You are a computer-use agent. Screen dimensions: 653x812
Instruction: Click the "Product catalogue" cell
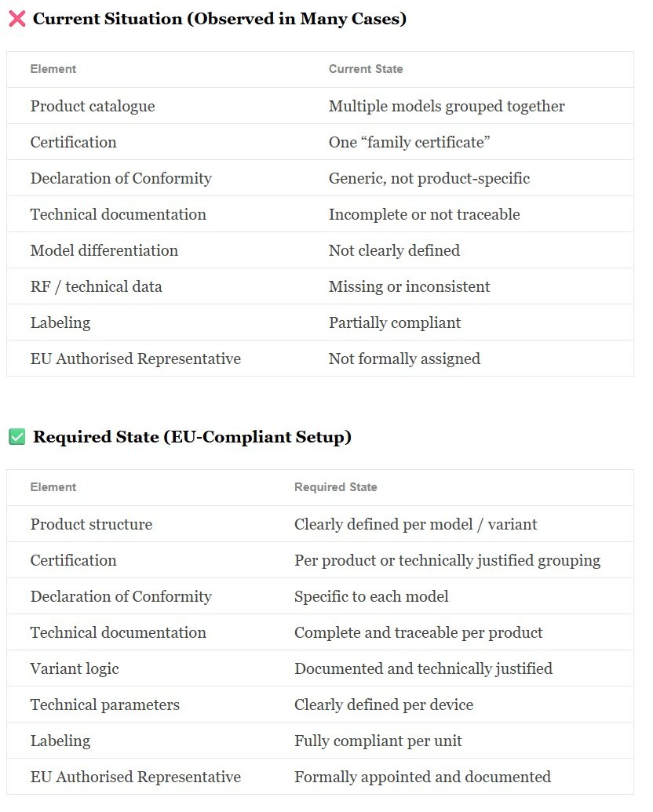[93, 106]
